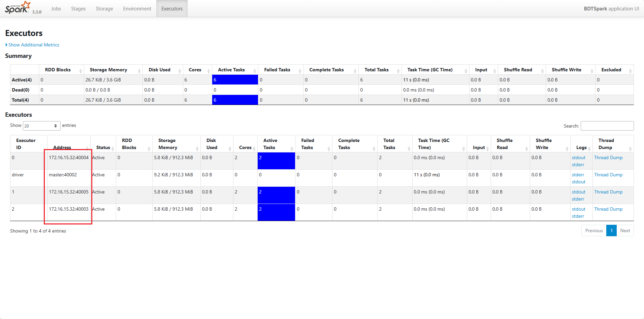The image size is (644, 319).
Task: Focus the Search input field
Action: tap(607, 126)
